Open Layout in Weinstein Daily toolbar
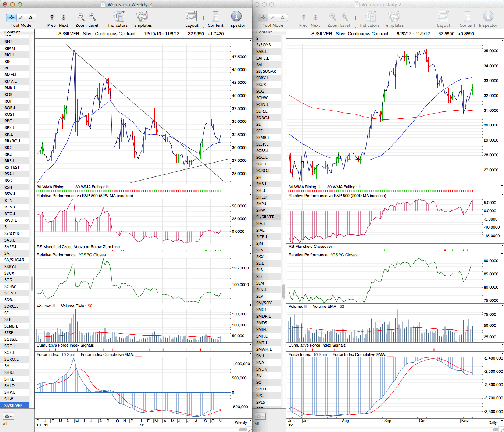 pyautogui.click(x=443, y=17)
